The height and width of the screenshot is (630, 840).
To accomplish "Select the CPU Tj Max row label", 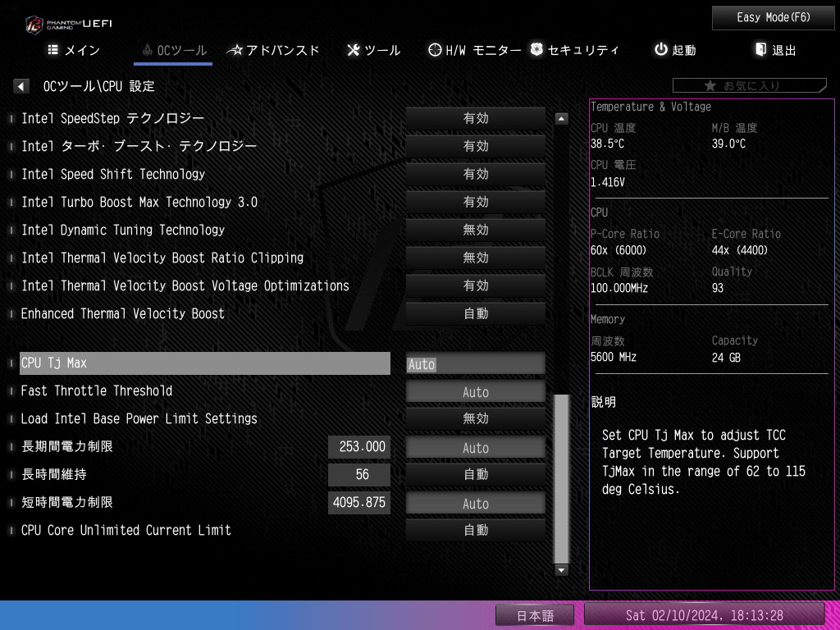I will click(x=204, y=363).
